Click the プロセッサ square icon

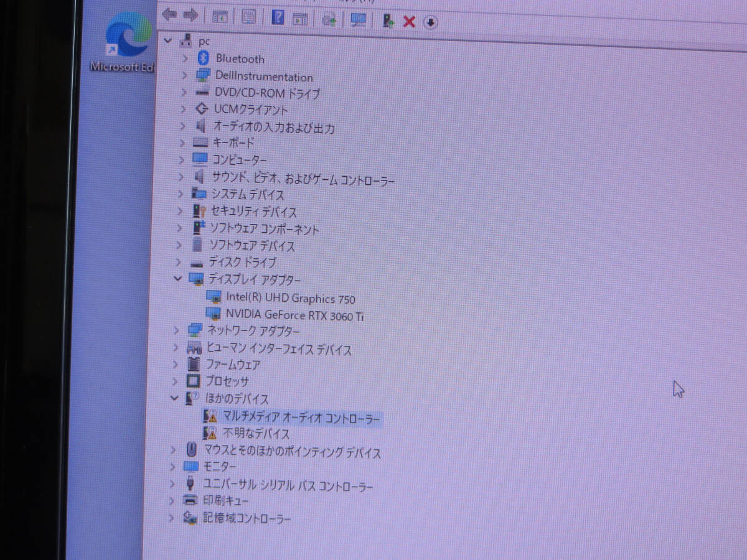click(194, 381)
